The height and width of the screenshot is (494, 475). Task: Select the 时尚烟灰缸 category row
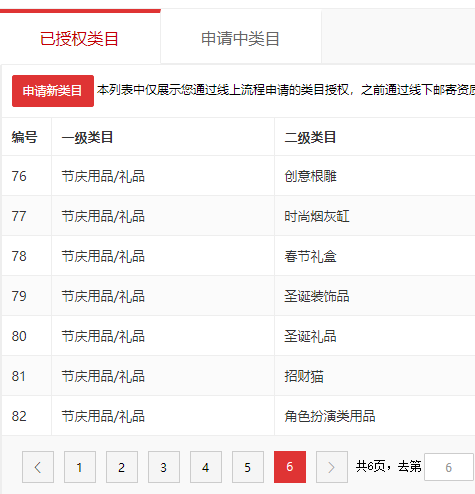[x=238, y=216]
